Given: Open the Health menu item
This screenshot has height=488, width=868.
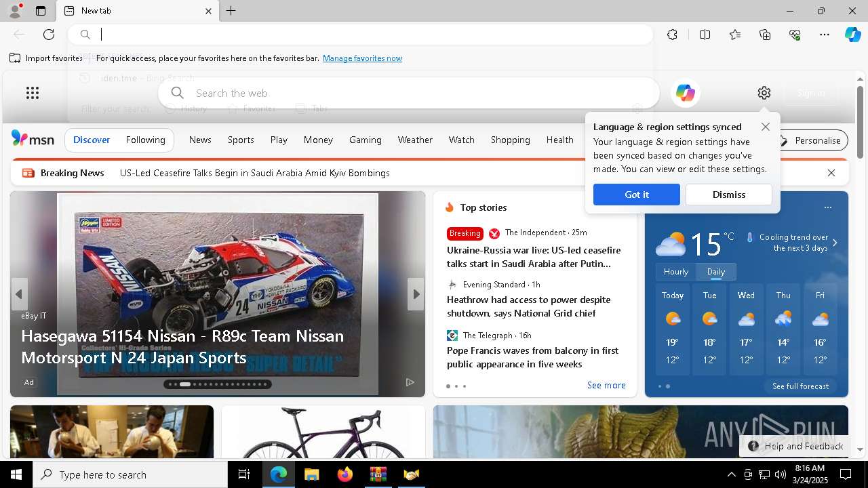Looking at the screenshot, I should tap(559, 140).
